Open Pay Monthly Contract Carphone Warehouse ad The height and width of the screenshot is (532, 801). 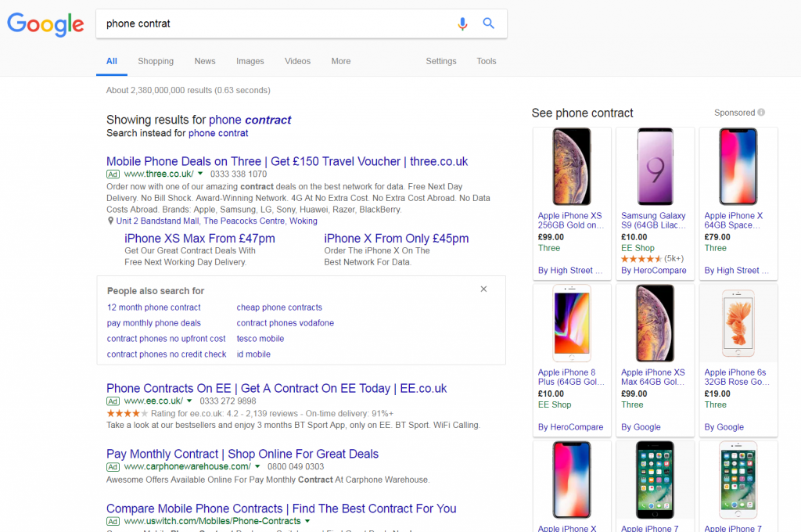pos(242,454)
